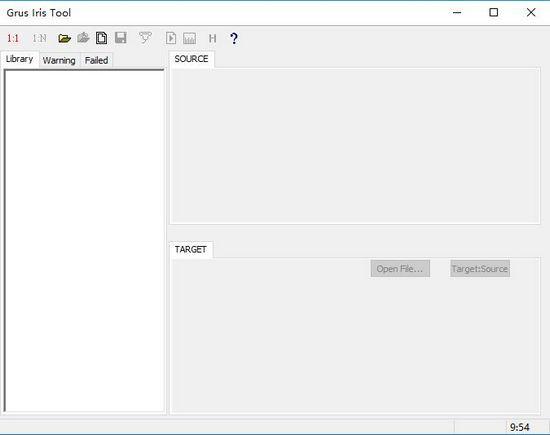Viewport: 550px width, 435px height.
Task: Click the H toolbar button
Action: click(213, 38)
